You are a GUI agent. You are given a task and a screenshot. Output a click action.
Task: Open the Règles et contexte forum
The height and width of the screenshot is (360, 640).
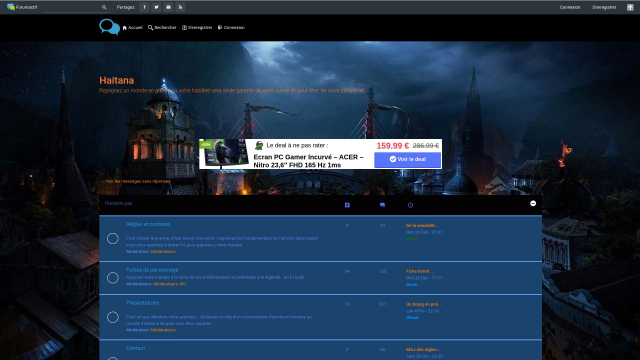pos(148,224)
